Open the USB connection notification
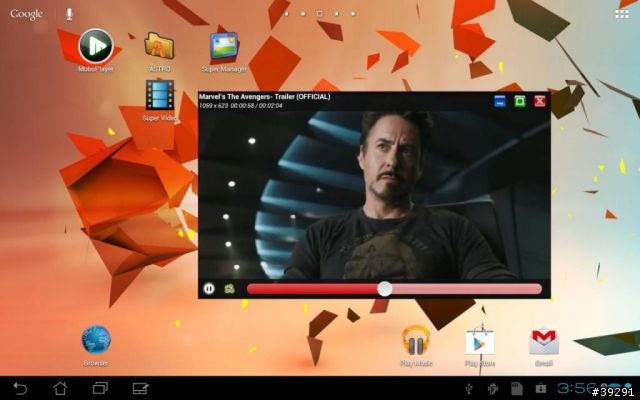640x400 pixels. click(469, 389)
